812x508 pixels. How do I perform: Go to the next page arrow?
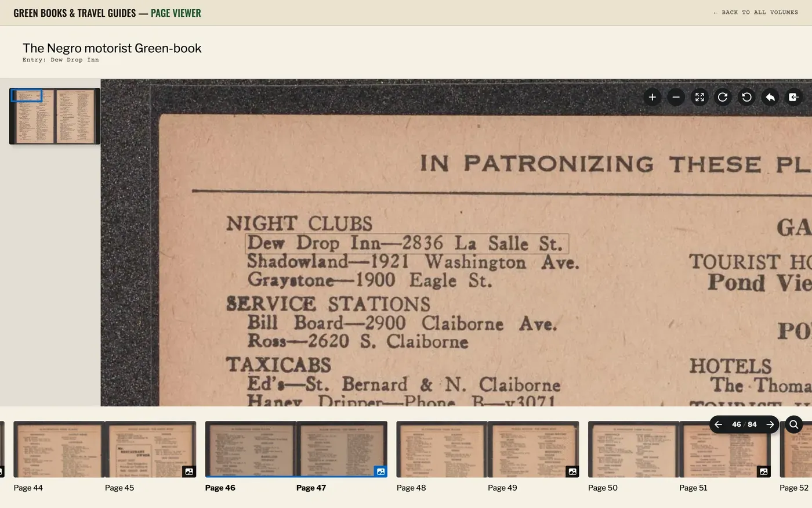pyautogui.click(x=770, y=424)
